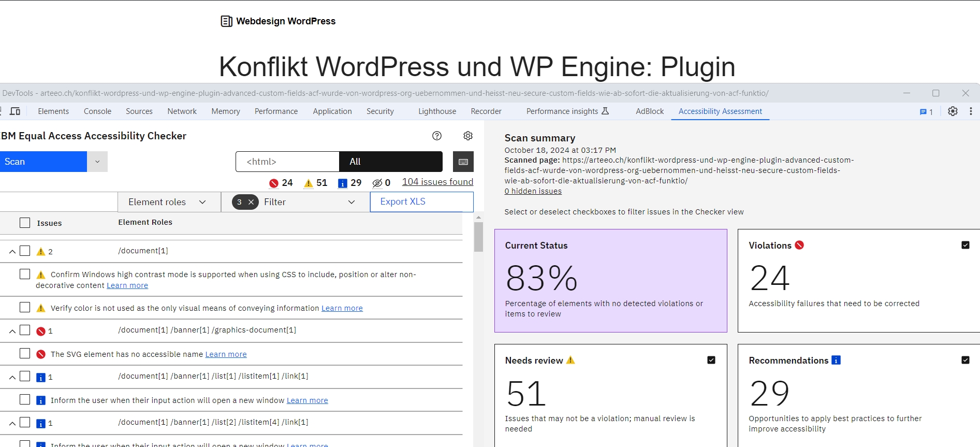Collapse the /document[1] issue group
Image resolution: width=980 pixels, height=447 pixels.
click(x=12, y=252)
